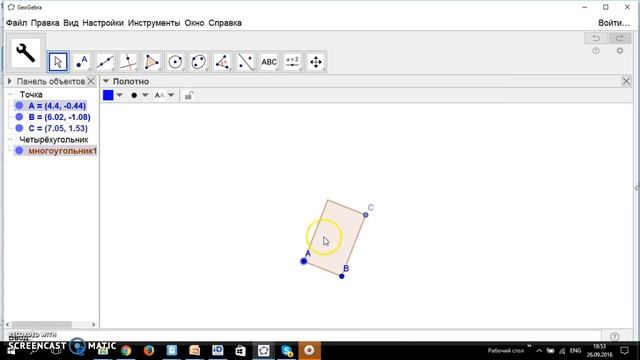Expand the Панель объектов style bar triangle

10,81
